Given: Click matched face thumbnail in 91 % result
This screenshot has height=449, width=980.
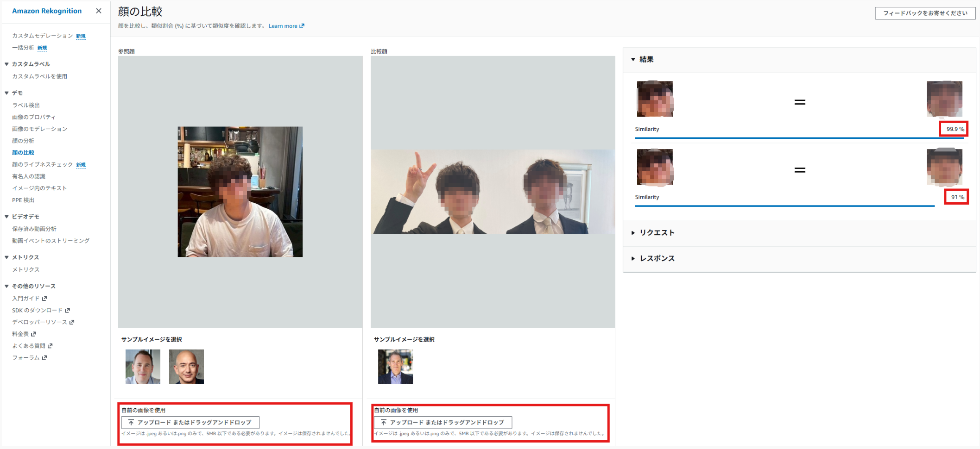Looking at the screenshot, I should pos(944,167).
